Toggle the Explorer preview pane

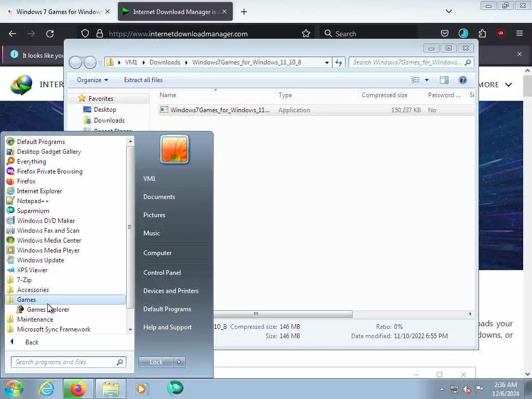[x=444, y=80]
